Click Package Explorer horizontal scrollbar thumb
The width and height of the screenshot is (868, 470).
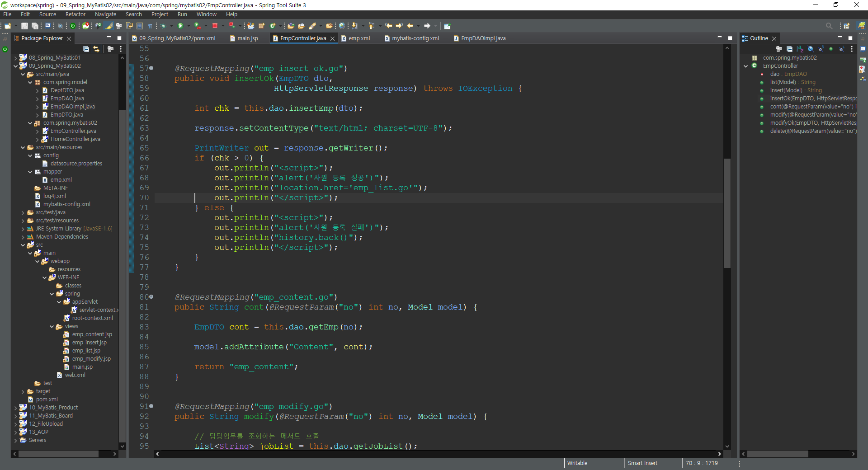coord(59,454)
